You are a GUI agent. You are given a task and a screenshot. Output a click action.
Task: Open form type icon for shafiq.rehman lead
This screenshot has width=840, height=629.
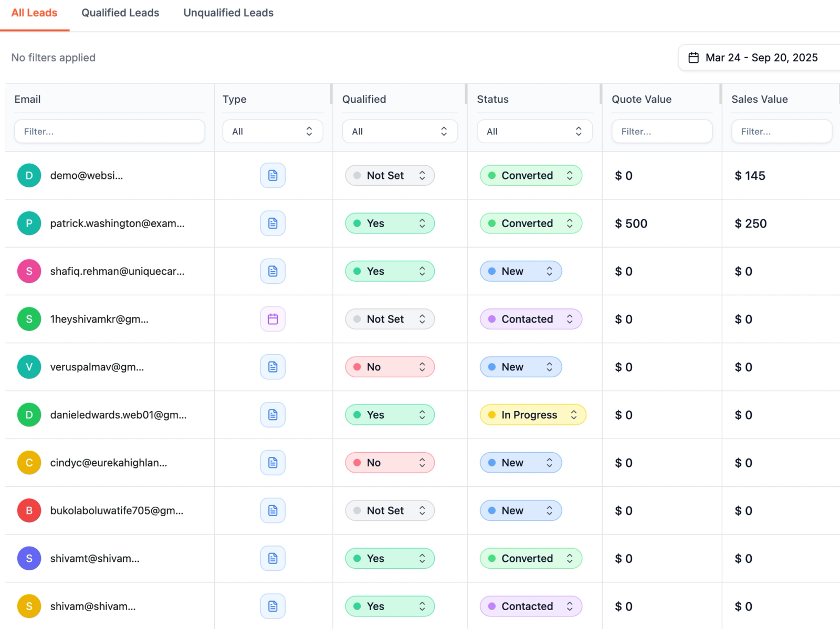tap(272, 271)
